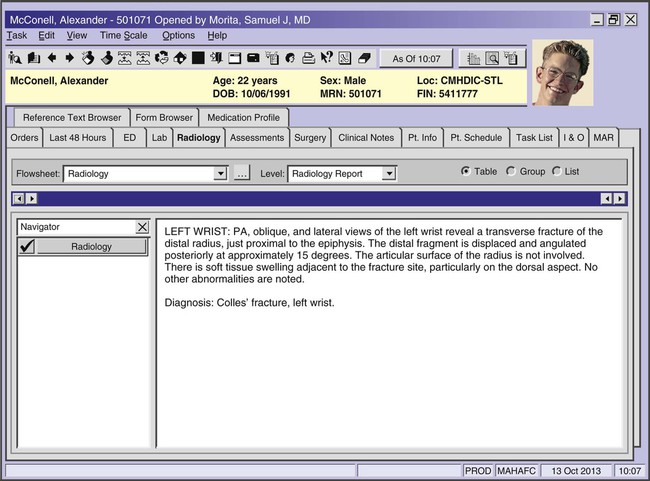Click the eraser icon in toolbar
Screen dimensions: 650x481
[x=363, y=58]
